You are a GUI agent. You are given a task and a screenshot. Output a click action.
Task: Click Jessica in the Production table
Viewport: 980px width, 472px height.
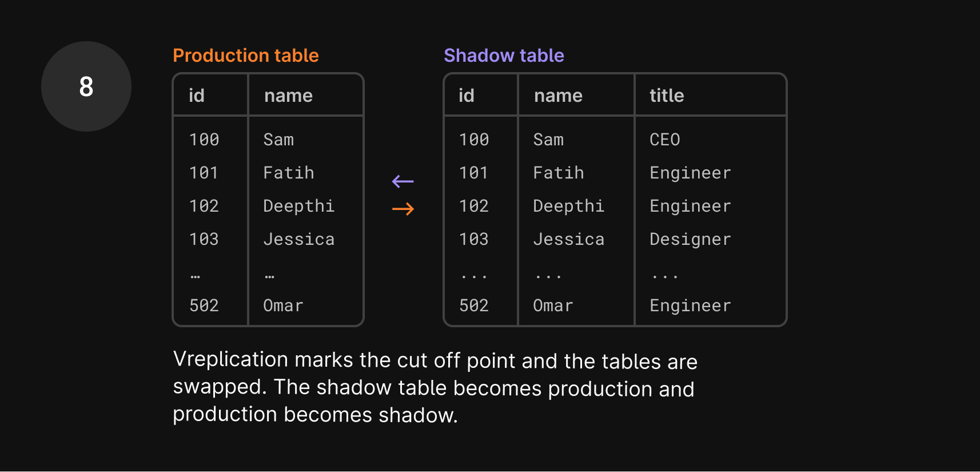pos(298,239)
